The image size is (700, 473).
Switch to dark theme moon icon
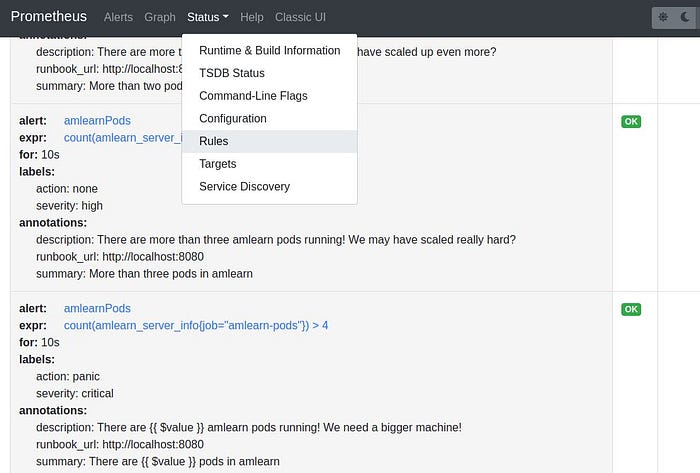[685, 17]
